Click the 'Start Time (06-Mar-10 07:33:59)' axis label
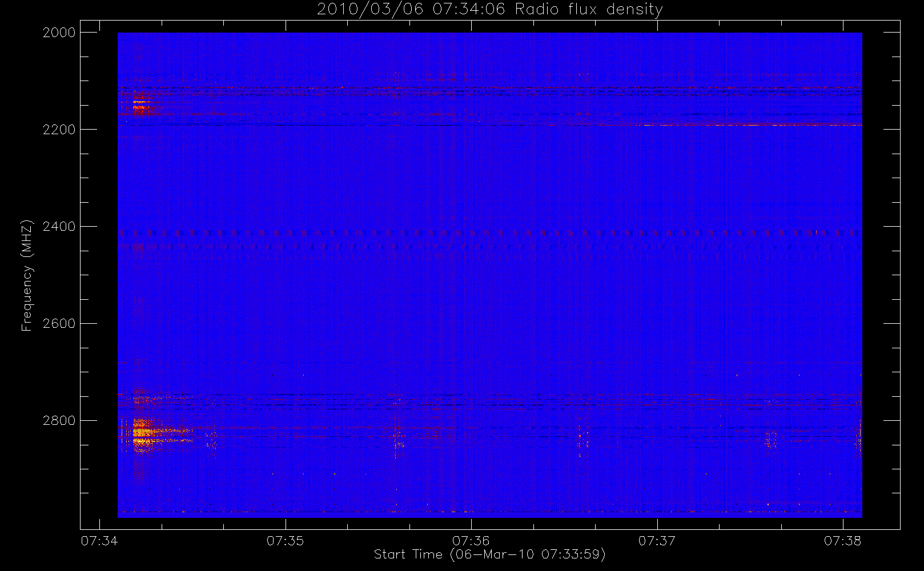This screenshot has width=924, height=571. (x=489, y=554)
